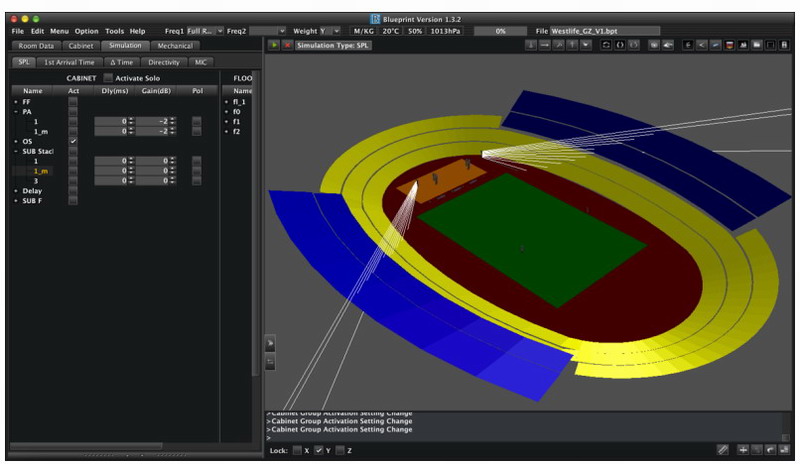Click the pencil icon at bottom right
This screenshot has height=464, width=800.
pos(723,451)
